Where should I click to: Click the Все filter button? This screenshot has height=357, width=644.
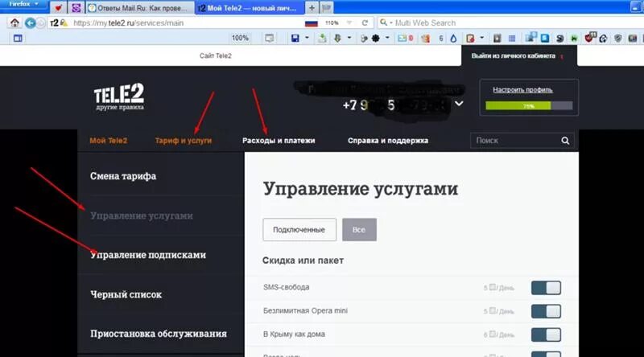click(359, 230)
